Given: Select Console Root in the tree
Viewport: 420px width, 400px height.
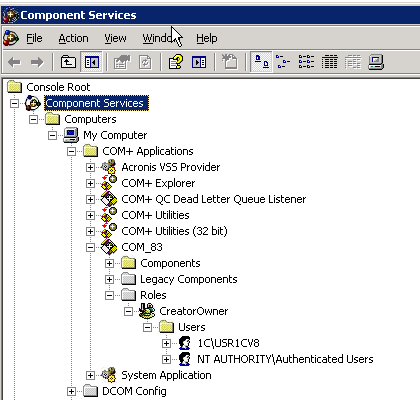Looking at the screenshot, I should point(58,87).
